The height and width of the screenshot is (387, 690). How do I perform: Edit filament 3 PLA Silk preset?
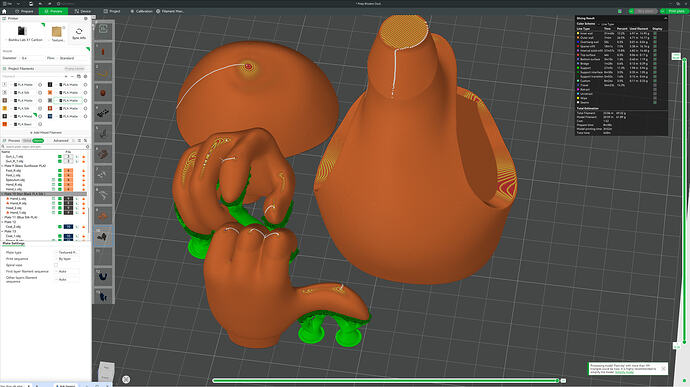point(40,92)
